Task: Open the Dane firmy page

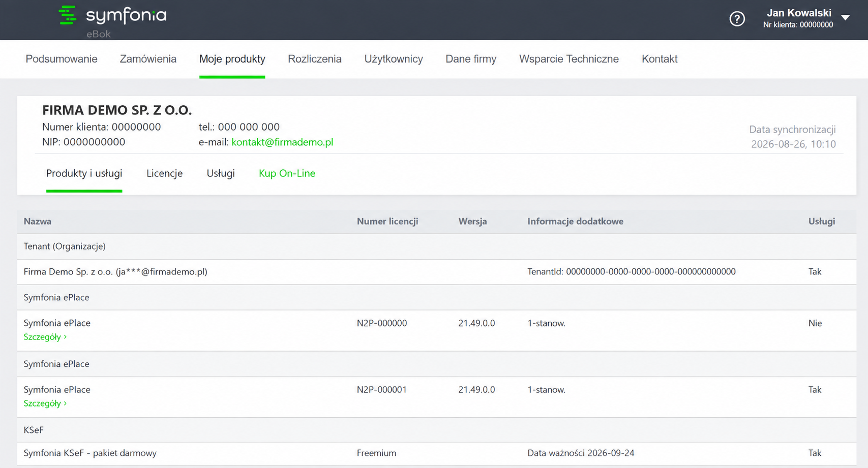Action: (471, 59)
